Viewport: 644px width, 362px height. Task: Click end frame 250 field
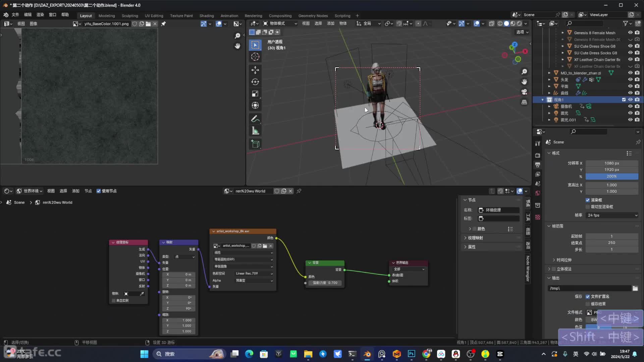(612, 243)
